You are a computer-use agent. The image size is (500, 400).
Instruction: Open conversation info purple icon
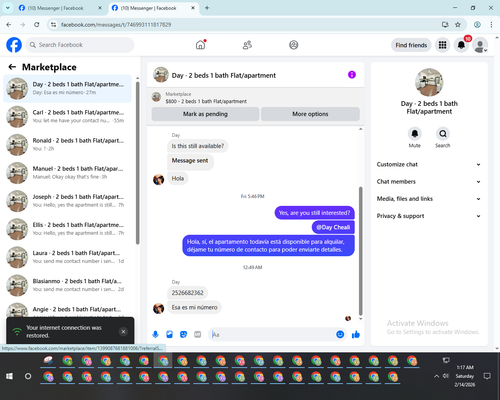click(x=352, y=75)
